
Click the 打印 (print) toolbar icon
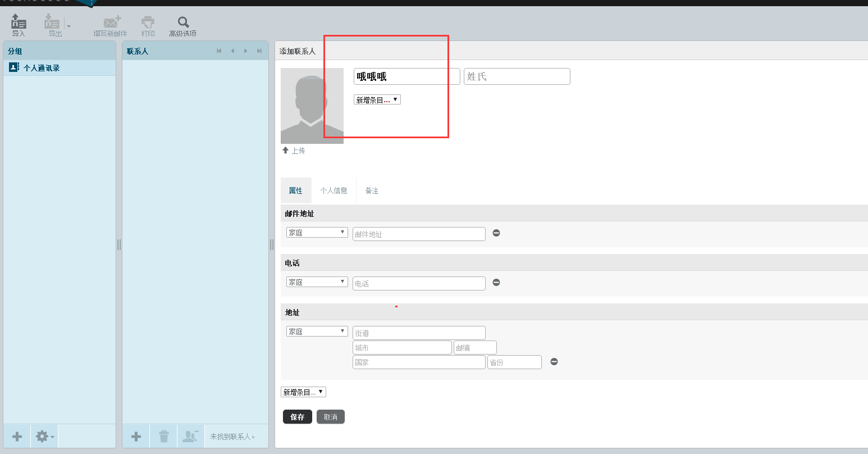tap(148, 25)
